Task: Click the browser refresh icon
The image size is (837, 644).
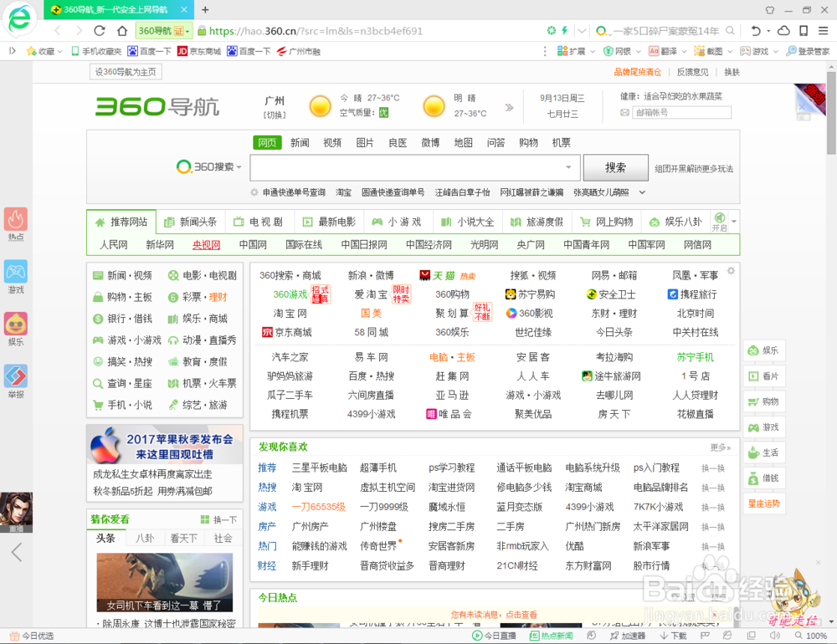Action: point(100,31)
